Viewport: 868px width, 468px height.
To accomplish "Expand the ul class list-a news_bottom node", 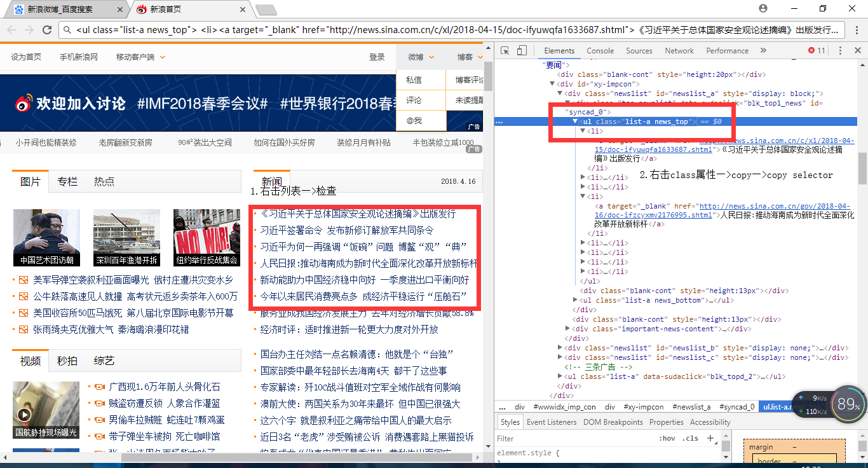I will (575, 300).
